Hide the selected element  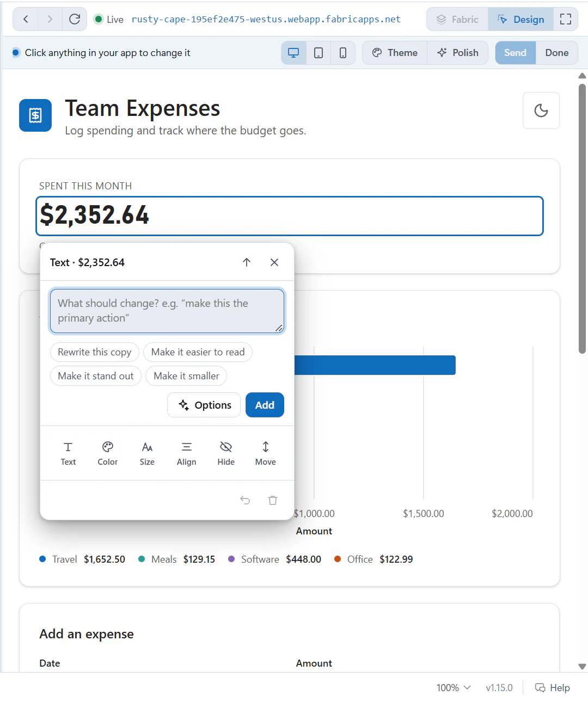click(226, 453)
